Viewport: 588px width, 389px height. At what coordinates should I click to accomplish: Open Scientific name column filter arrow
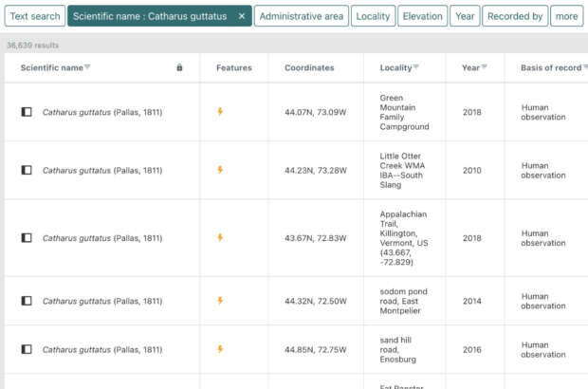click(88, 67)
